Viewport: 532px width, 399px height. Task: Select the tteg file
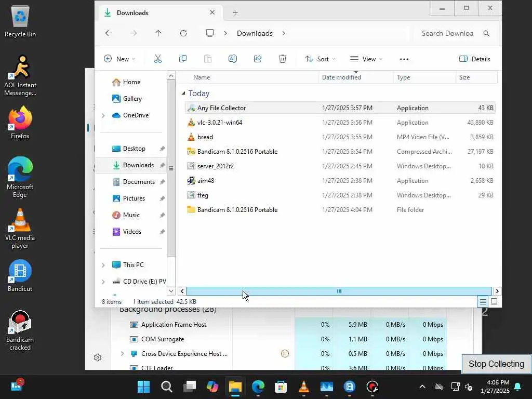point(340,195)
